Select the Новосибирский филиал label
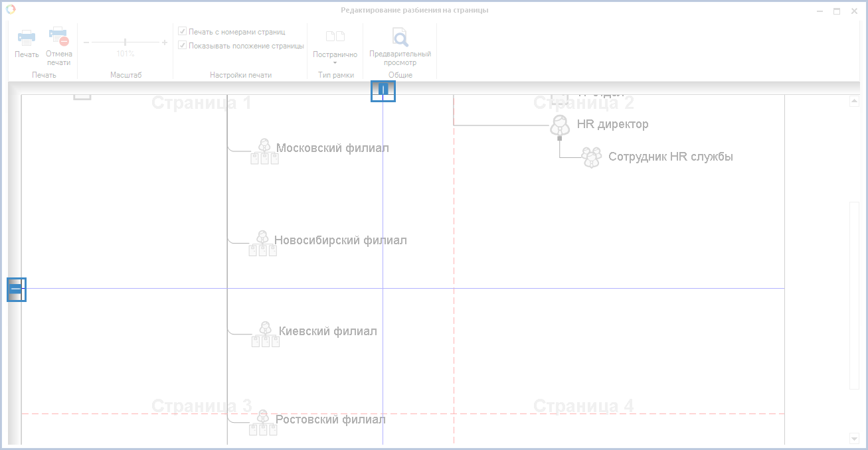 (341, 240)
